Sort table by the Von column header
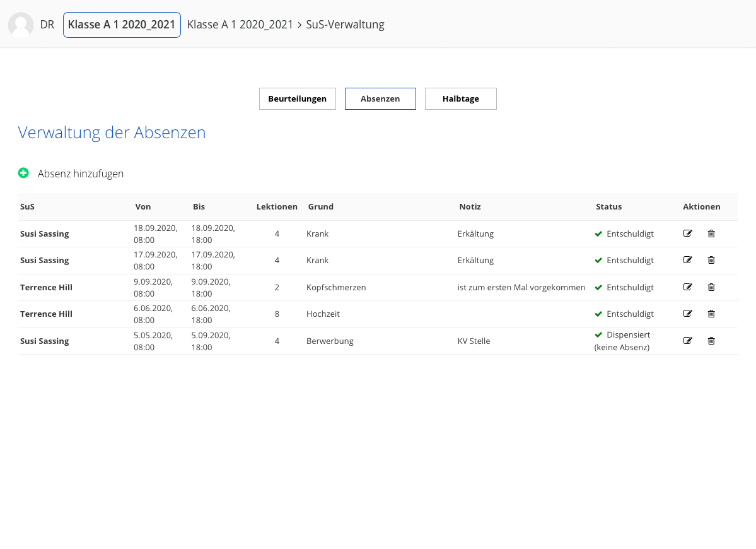The width and height of the screenshot is (756, 549). click(142, 206)
